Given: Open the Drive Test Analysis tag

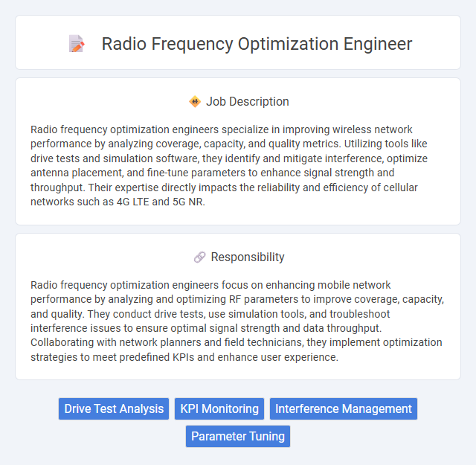Looking at the screenshot, I should coord(114,408).
